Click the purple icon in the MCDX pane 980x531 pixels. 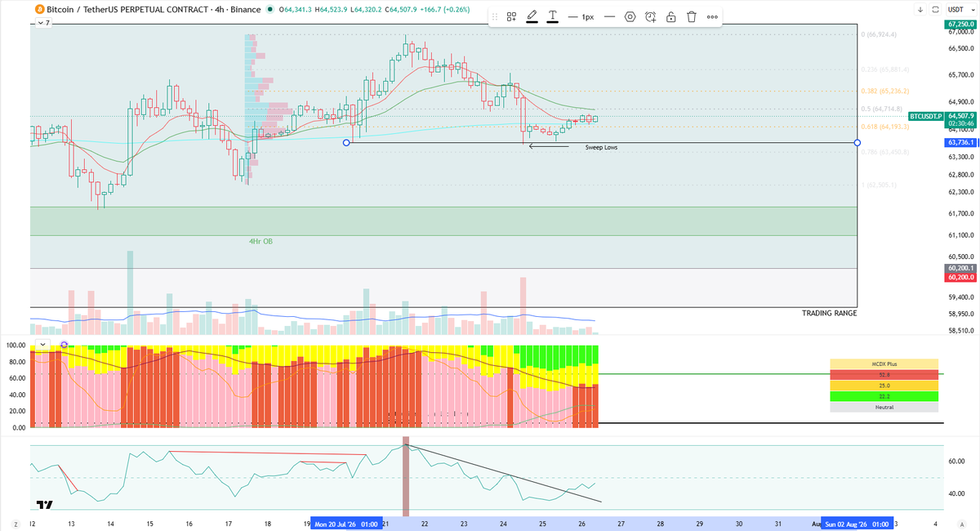coord(64,345)
